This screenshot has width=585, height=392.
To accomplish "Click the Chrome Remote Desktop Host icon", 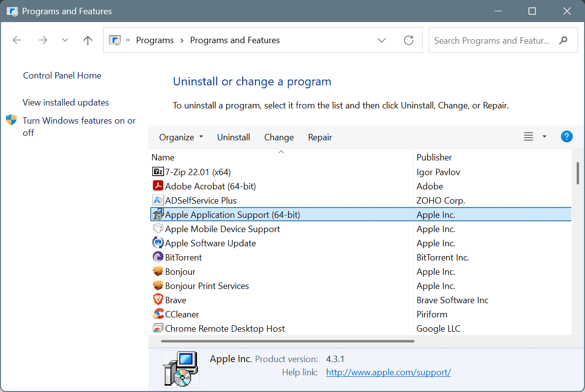I will 158,328.
